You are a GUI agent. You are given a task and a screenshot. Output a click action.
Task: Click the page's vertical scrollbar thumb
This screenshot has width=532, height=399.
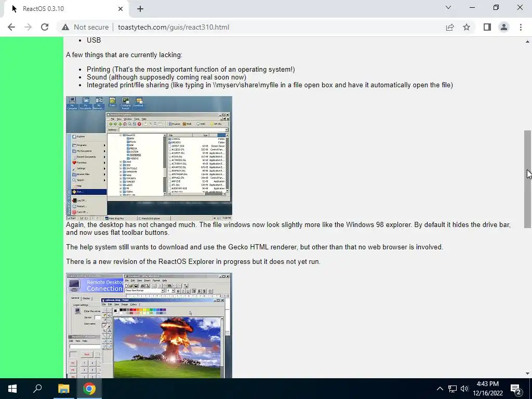[x=528, y=179]
